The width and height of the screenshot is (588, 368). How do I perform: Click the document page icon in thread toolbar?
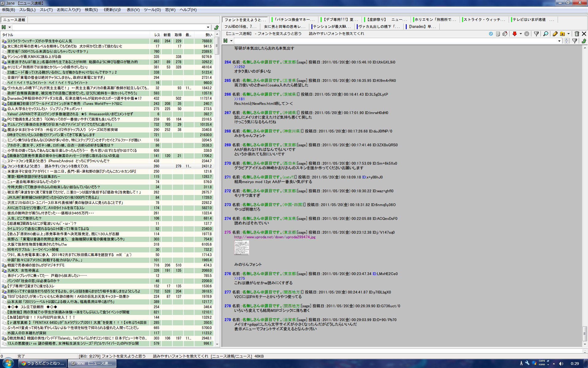click(498, 34)
